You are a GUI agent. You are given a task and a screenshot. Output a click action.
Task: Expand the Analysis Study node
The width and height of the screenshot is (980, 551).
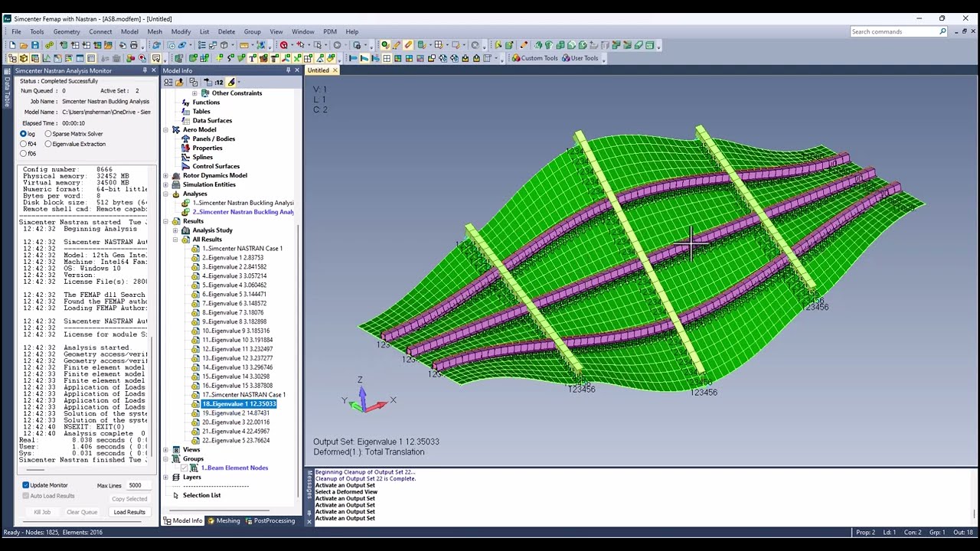point(175,230)
